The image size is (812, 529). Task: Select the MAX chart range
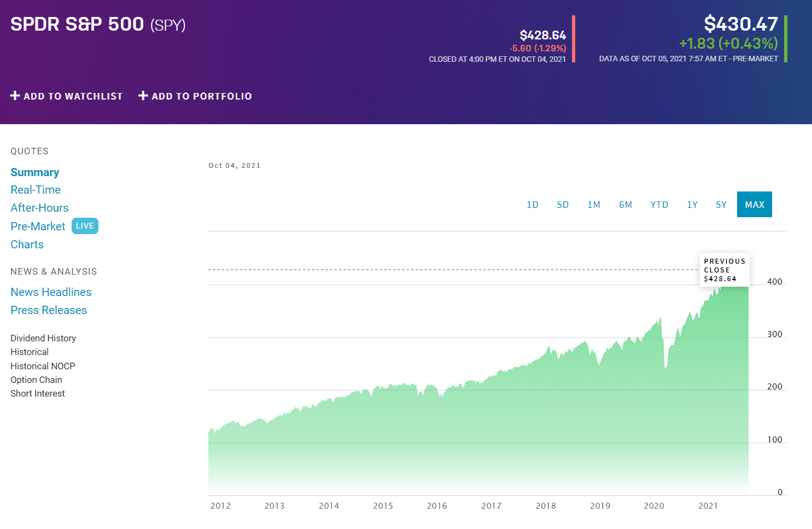click(x=755, y=205)
